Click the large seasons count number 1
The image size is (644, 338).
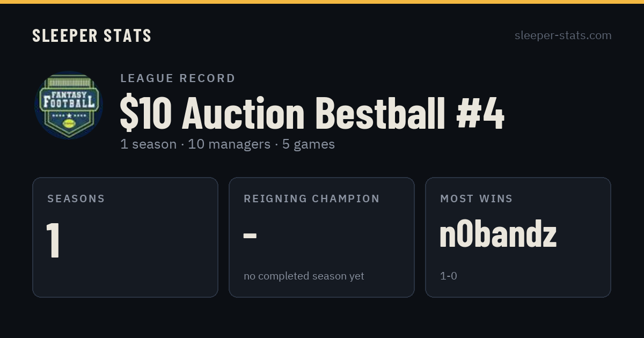click(53, 240)
